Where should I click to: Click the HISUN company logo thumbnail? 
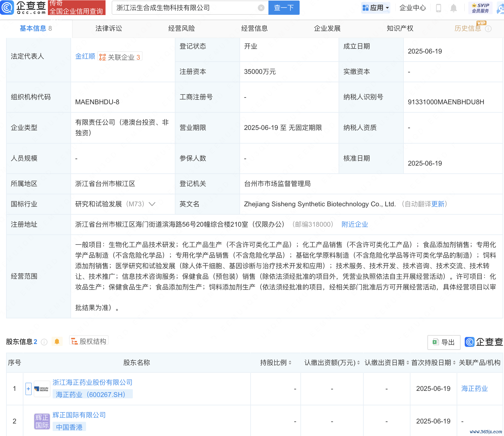click(x=42, y=389)
